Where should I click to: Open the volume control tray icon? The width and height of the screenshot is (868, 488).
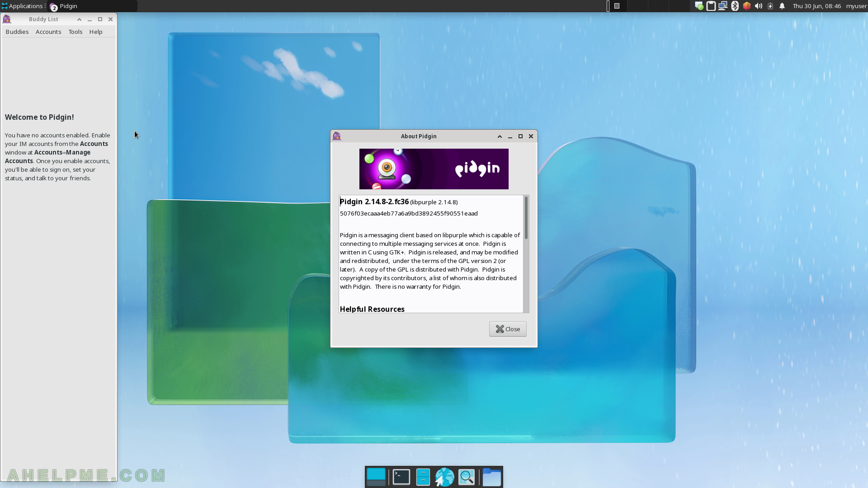pyautogui.click(x=759, y=6)
